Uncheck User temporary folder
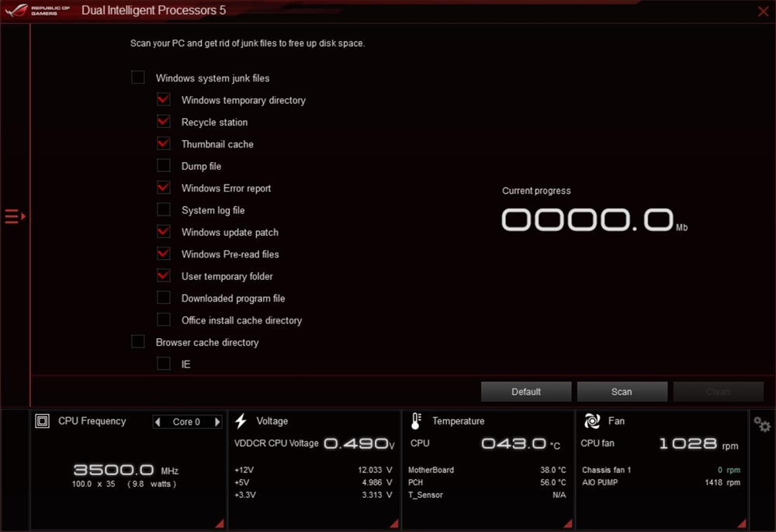The height and width of the screenshot is (532, 776). coord(164,276)
